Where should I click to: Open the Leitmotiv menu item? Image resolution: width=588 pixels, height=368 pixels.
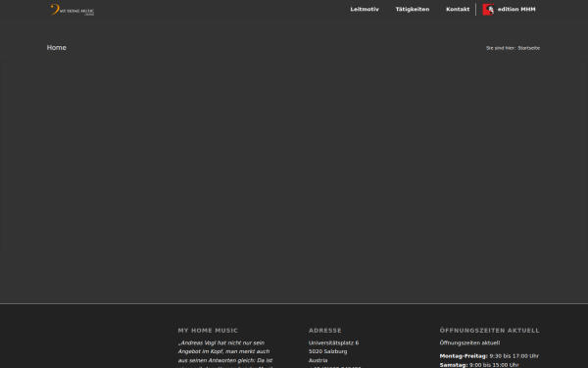pyautogui.click(x=365, y=10)
